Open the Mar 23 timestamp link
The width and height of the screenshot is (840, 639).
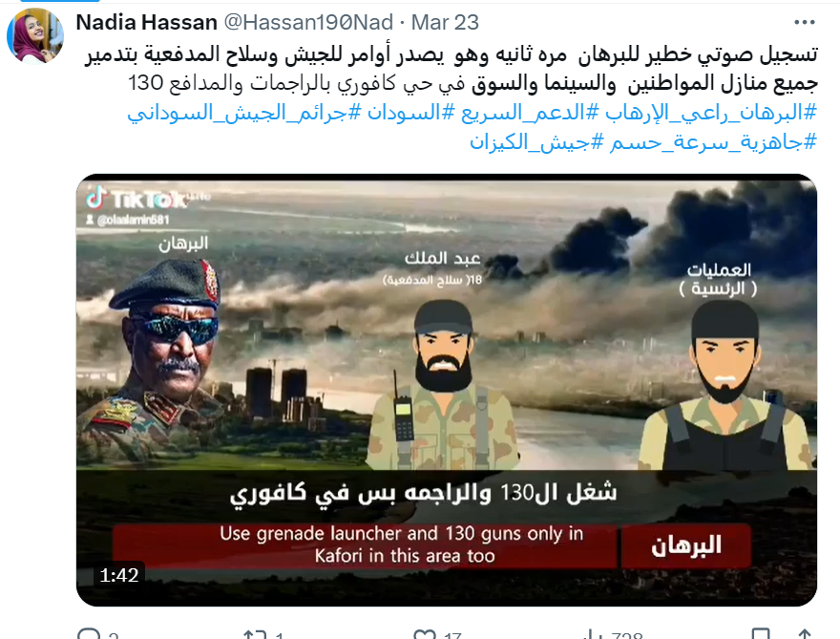(x=445, y=23)
